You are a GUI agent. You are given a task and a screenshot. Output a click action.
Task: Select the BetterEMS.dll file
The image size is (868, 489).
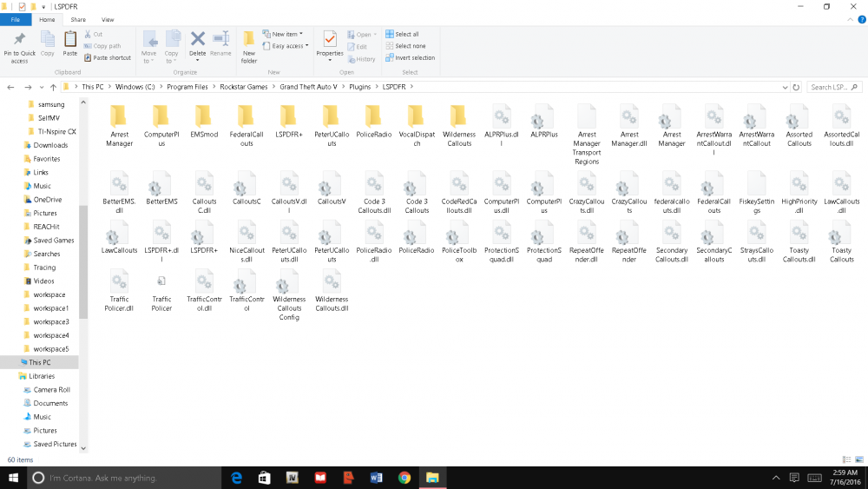click(x=119, y=193)
